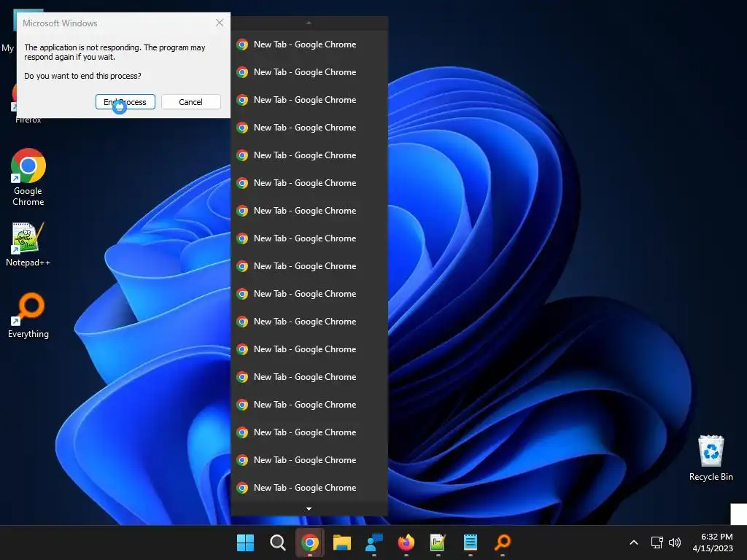Open network status in system tray
Screen dimensions: 747x560
tap(657, 542)
